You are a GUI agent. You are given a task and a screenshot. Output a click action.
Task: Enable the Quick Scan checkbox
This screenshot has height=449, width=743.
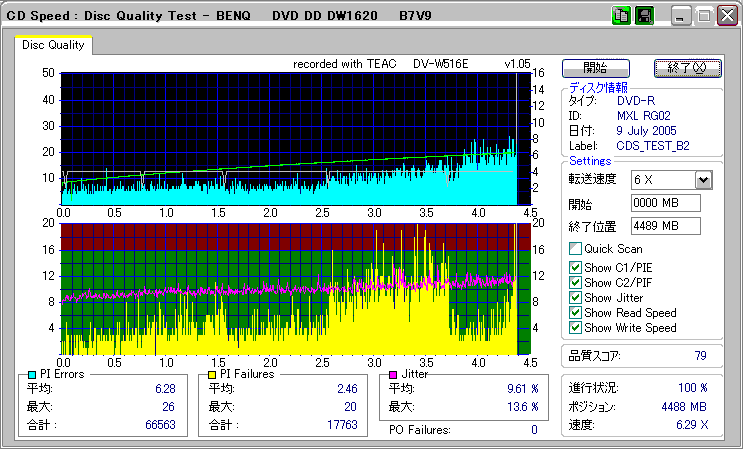pos(575,249)
